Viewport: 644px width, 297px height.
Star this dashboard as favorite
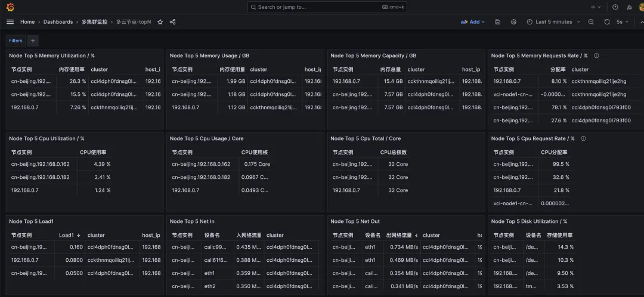click(160, 22)
